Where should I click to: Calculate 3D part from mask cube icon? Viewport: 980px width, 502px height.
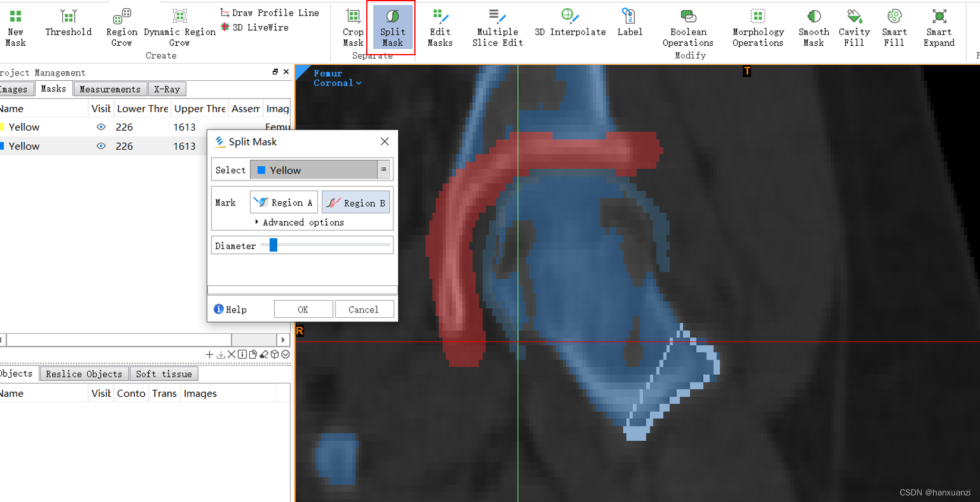tap(275, 355)
